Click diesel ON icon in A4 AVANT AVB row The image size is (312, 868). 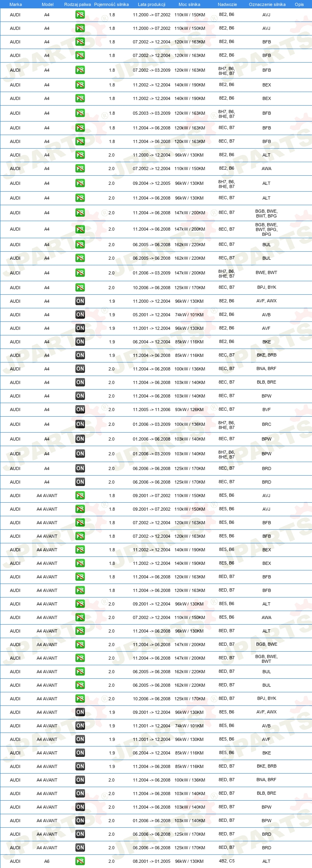point(80,726)
